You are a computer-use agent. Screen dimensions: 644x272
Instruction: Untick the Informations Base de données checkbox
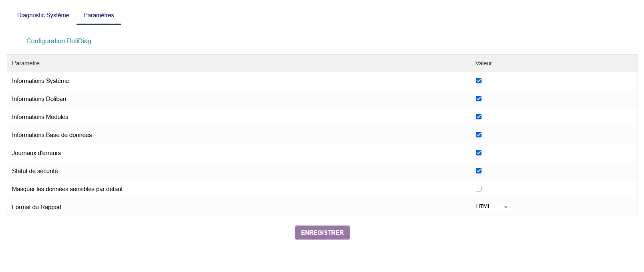(479, 135)
